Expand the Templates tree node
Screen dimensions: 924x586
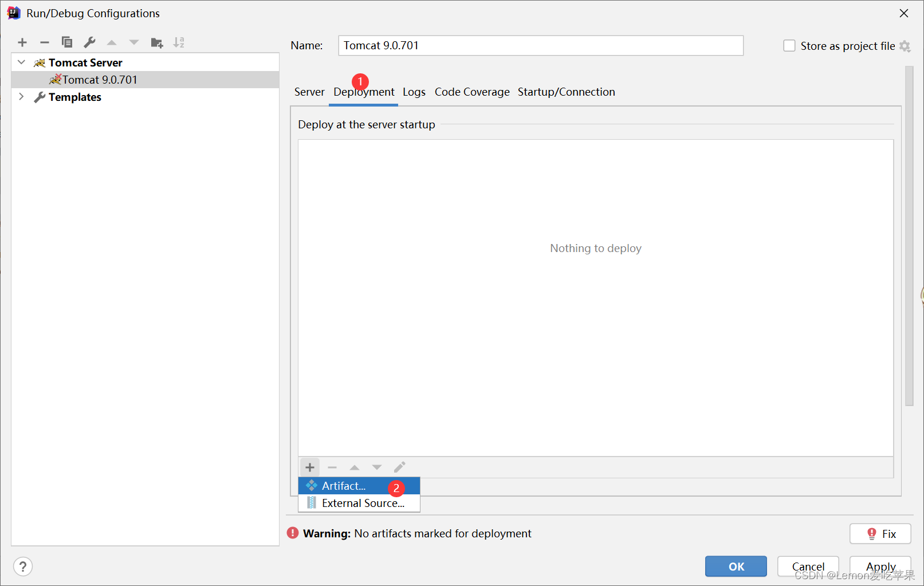tap(22, 96)
